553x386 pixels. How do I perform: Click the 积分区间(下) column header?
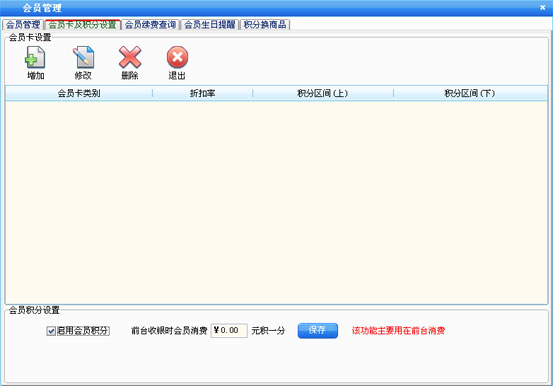pyautogui.click(x=470, y=94)
